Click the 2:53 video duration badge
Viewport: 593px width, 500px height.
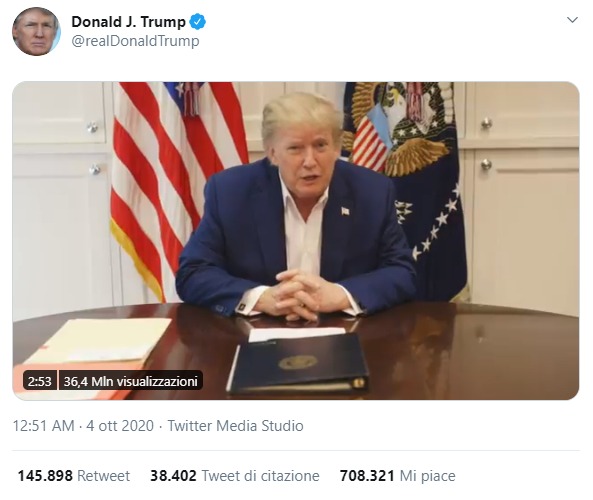40,381
